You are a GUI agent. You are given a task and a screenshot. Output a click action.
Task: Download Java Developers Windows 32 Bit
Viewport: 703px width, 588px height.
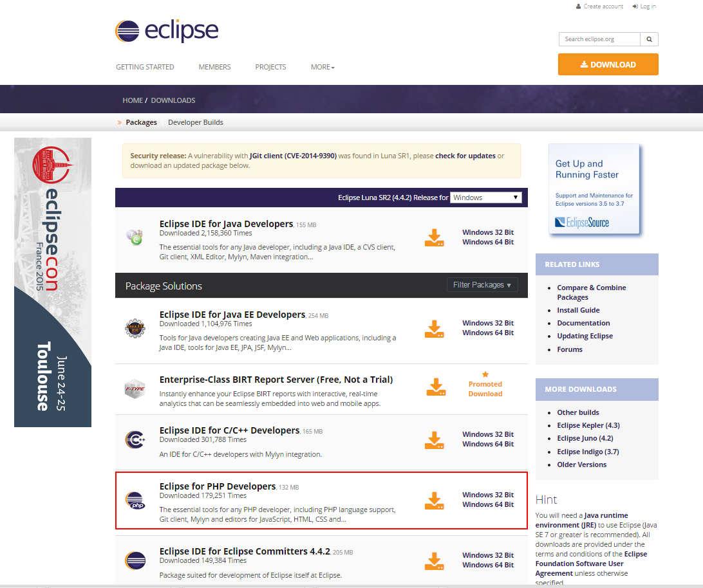click(x=488, y=232)
